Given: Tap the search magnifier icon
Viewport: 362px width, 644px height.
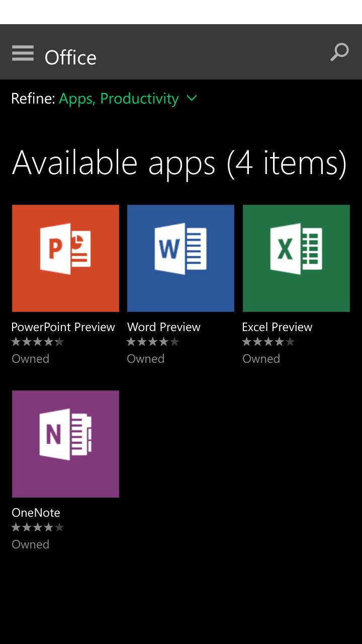Looking at the screenshot, I should click(339, 52).
